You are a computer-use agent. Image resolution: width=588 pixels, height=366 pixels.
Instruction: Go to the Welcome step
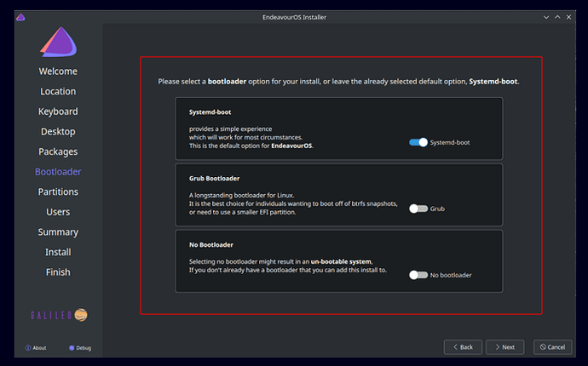(x=58, y=71)
